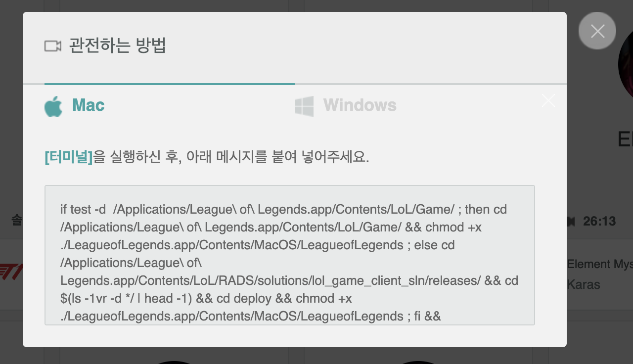
Task: Click the spectate camera icon beside 26:13
Action: click(571, 222)
